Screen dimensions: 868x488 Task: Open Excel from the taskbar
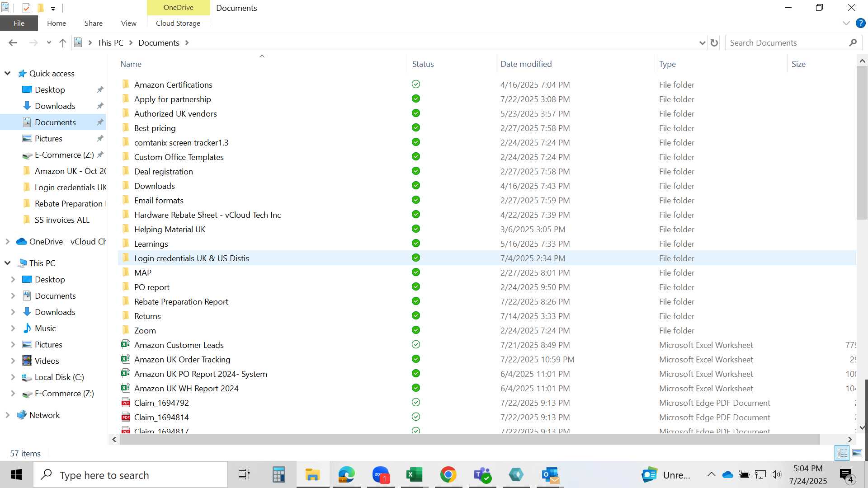click(414, 475)
